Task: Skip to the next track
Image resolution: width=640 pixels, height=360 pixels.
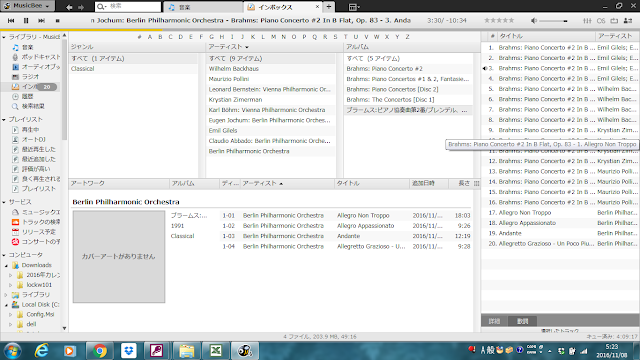Action: (41, 20)
